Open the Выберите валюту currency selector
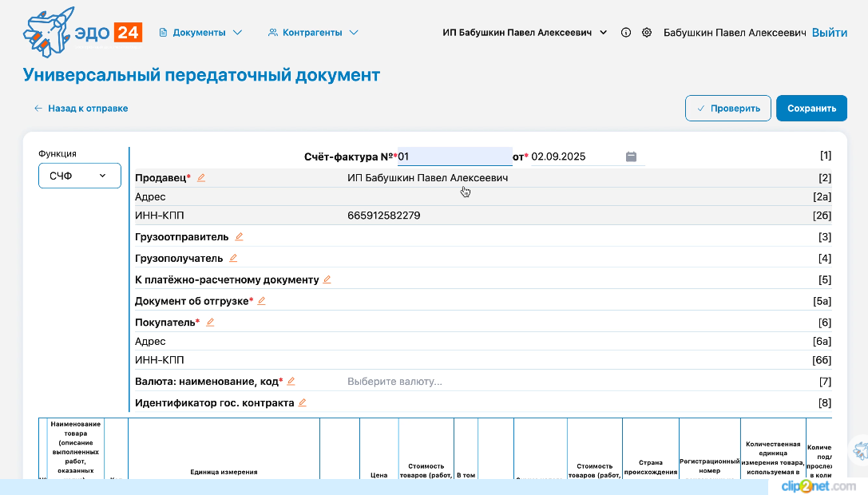868x495 pixels. 395,381
